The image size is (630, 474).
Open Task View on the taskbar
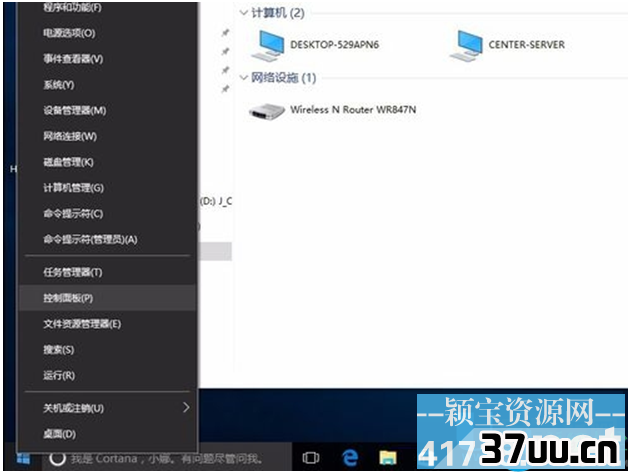pyautogui.click(x=311, y=458)
